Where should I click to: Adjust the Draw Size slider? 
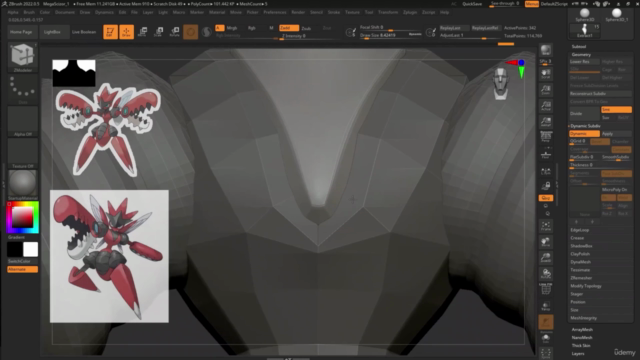tap(390, 36)
